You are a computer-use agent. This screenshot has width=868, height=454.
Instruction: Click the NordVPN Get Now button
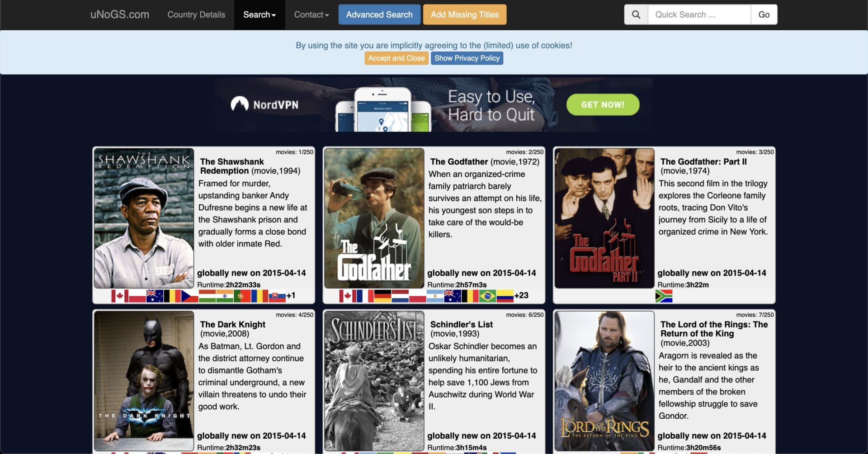point(602,104)
